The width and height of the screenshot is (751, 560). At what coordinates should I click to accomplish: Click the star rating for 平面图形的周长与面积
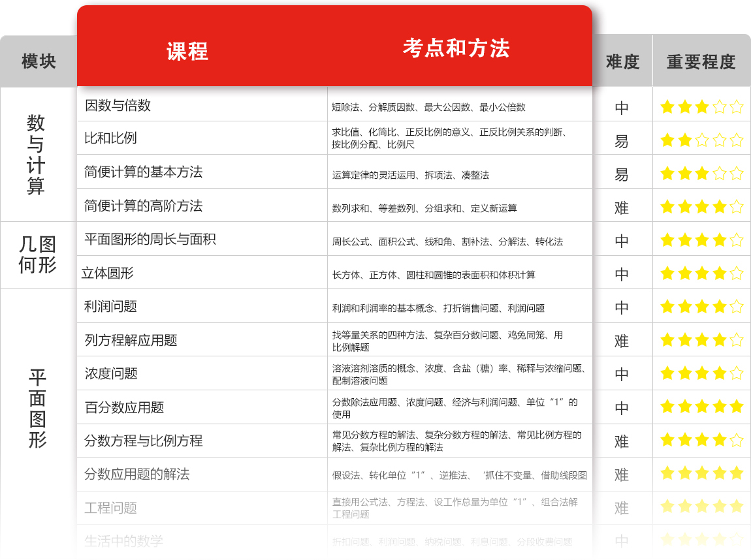701,240
